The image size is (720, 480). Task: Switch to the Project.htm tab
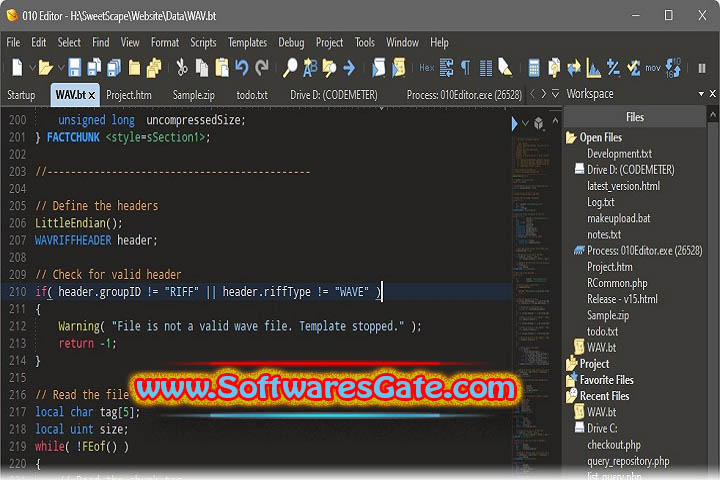[129, 95]
